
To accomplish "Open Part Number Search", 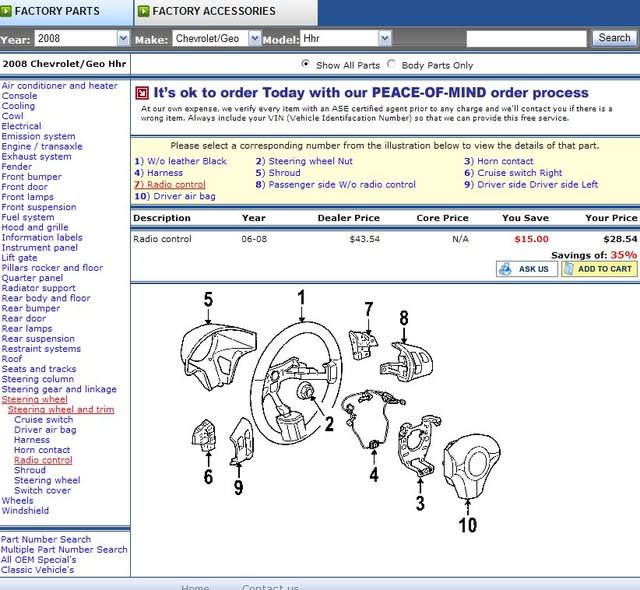I will [x=46, y=539].
